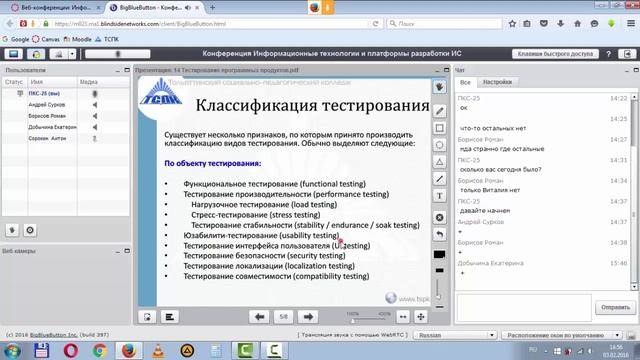Mute Андрей Сурков's speaker icon
The height and width of the screenshot is (360, 640).
95,105
